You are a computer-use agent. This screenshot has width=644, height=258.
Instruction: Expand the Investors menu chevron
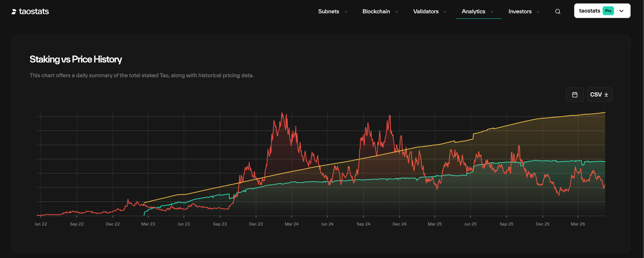tap(538, 12)
